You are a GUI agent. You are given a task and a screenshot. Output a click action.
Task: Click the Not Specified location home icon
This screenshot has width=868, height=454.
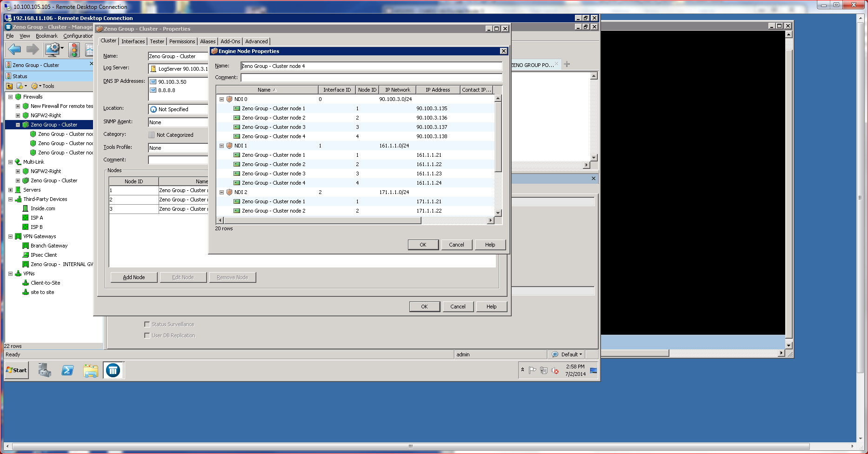[154, 109]
